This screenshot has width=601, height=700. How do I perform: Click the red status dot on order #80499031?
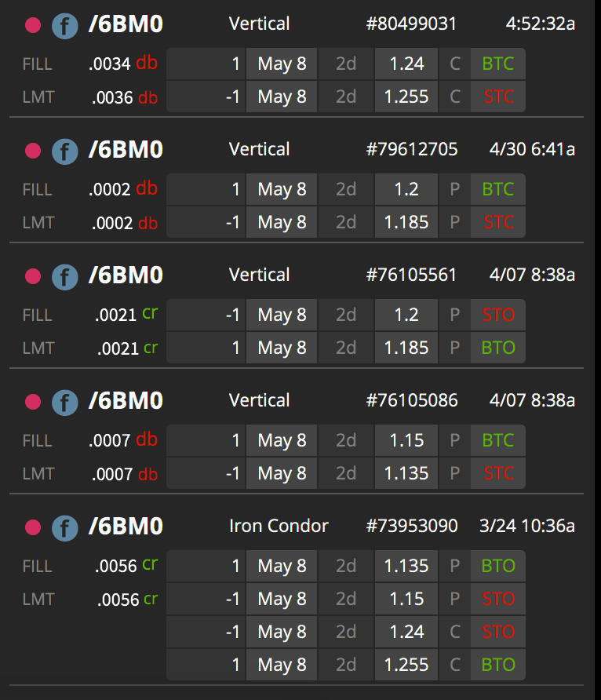tap(33, 25)
